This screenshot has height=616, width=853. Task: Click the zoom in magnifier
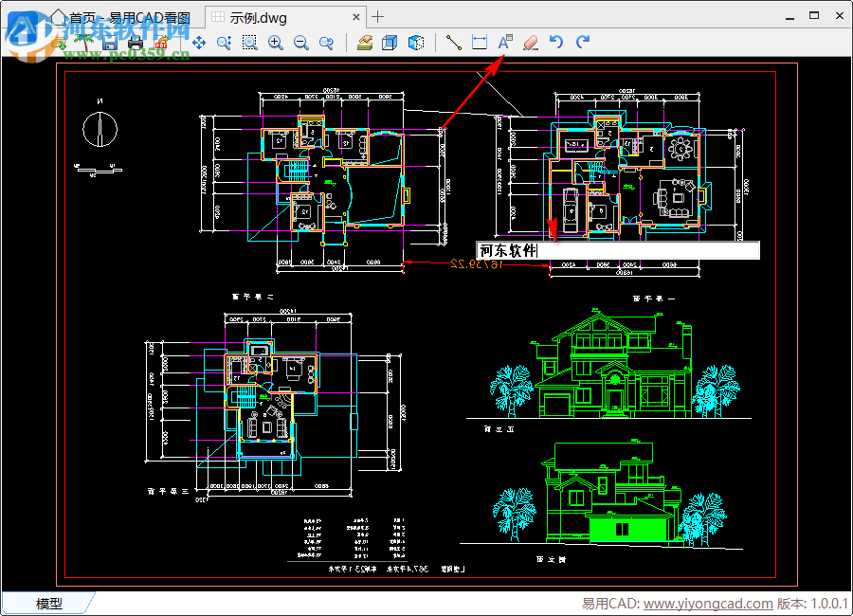(x=276, y=43)
